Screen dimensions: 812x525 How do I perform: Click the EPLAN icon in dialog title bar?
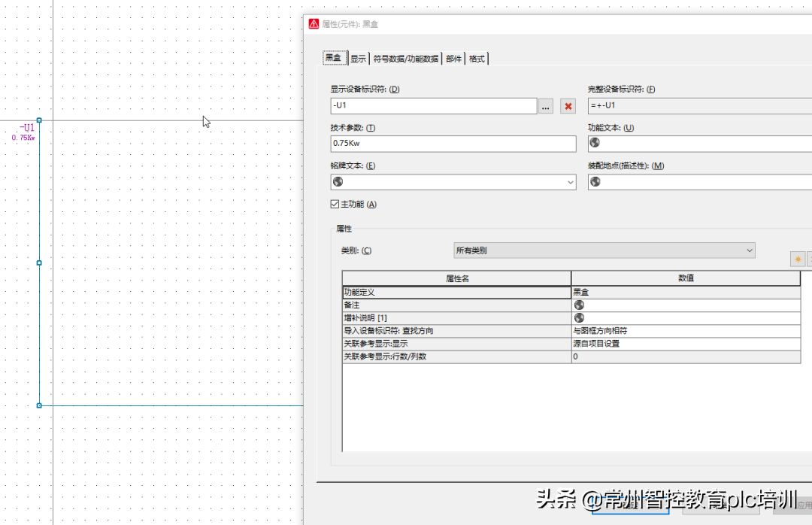(x=314, y=24)
